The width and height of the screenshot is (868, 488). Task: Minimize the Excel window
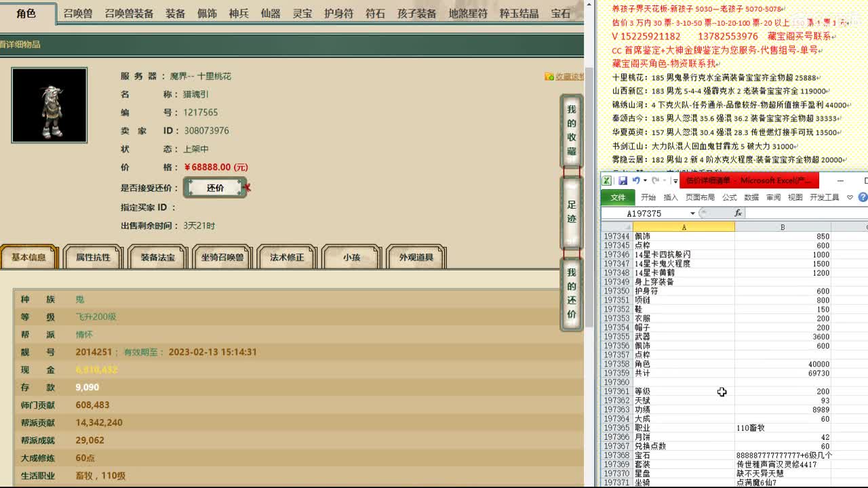840,180
